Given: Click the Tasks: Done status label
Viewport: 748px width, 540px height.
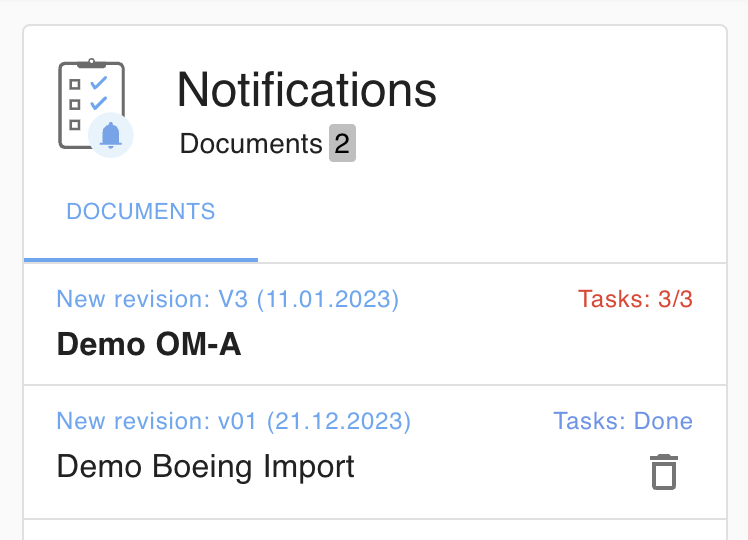Looking at the screenshot, I should click(623, 421).
